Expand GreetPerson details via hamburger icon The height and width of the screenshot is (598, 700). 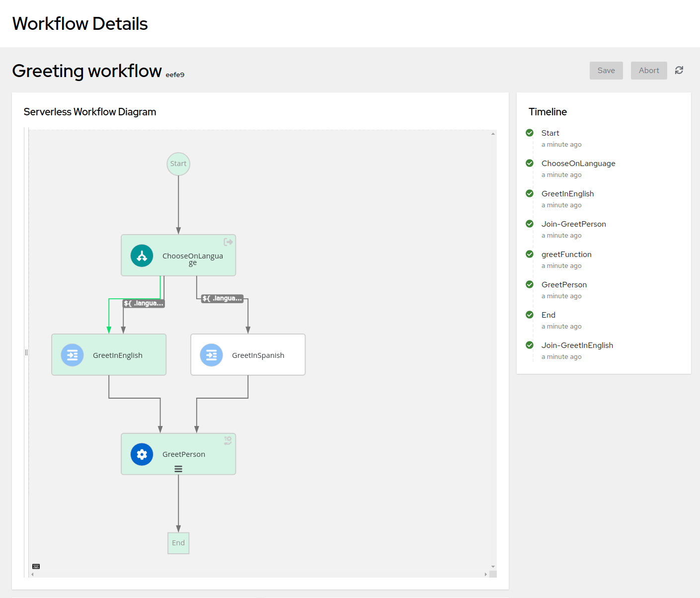[178, 468]
